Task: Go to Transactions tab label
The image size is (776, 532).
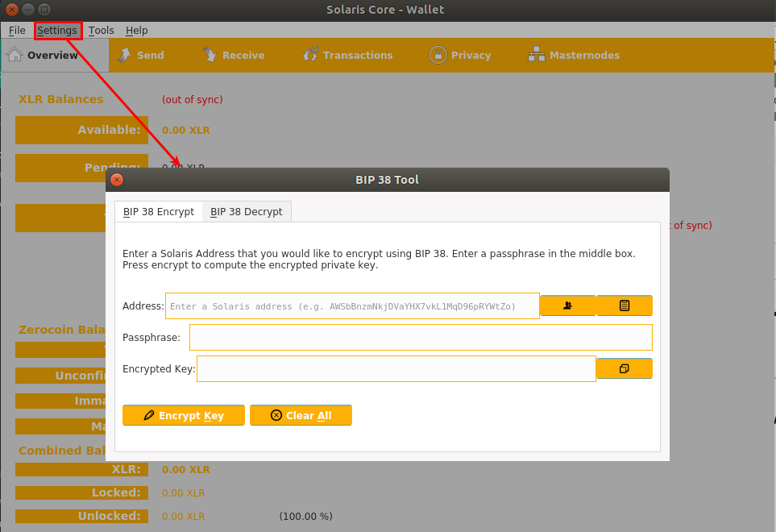Action: (358, 55)
